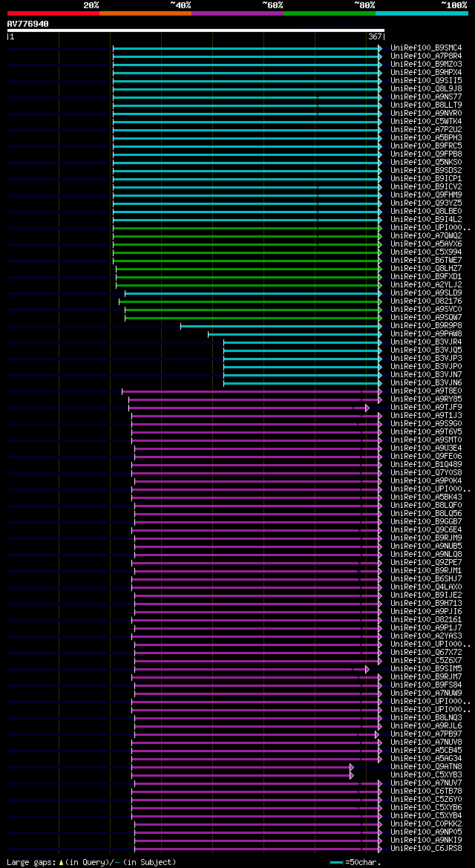Image resolution: width=475 pixels, height=868 pixels.
Task: Select the UniRef100_A5BPH3 label
Action: pyautogui.click(x=426, y=138)
